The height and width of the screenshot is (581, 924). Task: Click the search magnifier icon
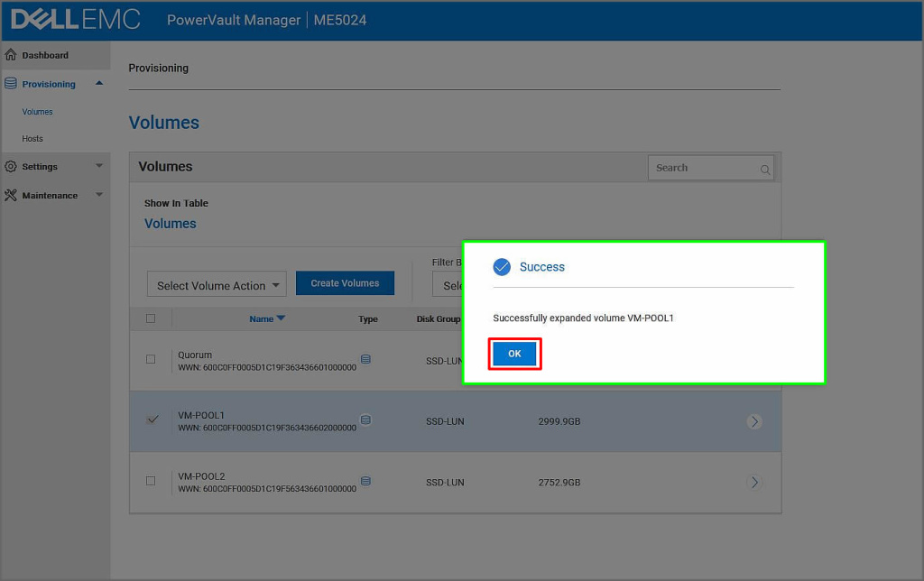pos(764,169)
